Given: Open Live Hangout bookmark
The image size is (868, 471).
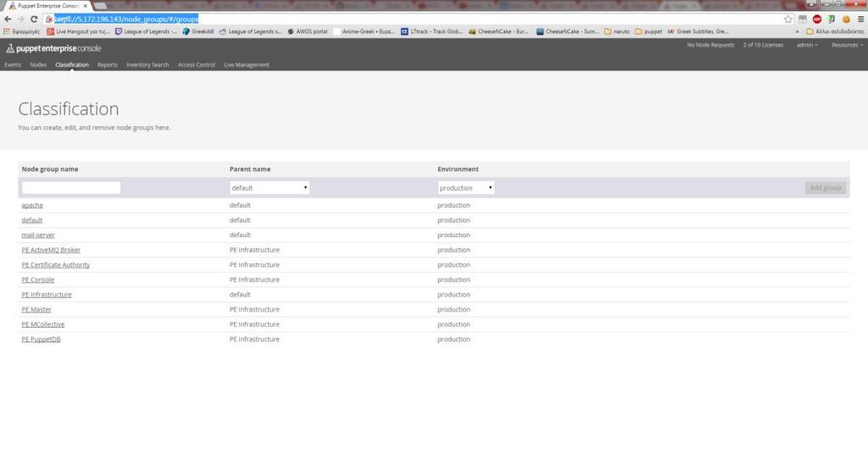Looking at the screenshot, I should 78,31.
